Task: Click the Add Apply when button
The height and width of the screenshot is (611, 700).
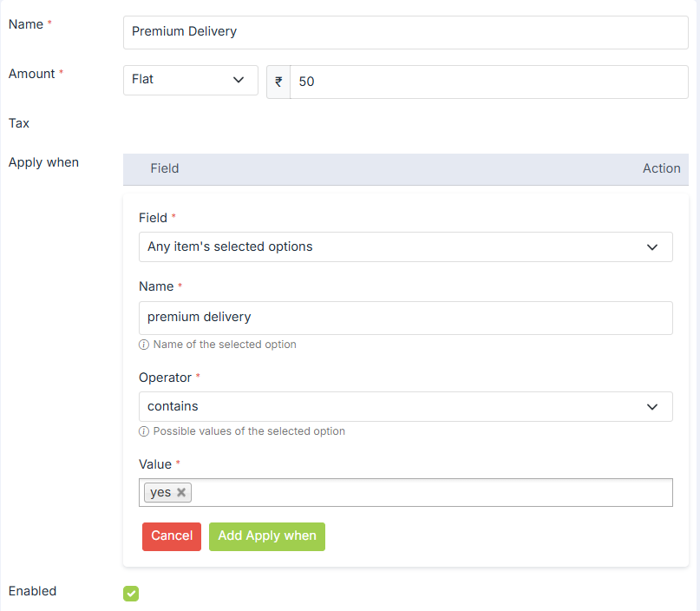Action: pos(266,536)
